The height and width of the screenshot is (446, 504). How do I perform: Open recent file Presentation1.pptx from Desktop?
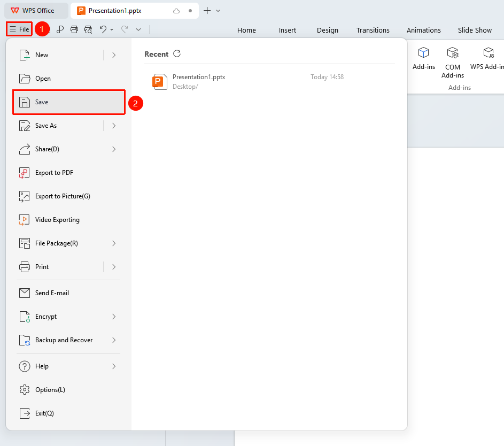[269, 82]
